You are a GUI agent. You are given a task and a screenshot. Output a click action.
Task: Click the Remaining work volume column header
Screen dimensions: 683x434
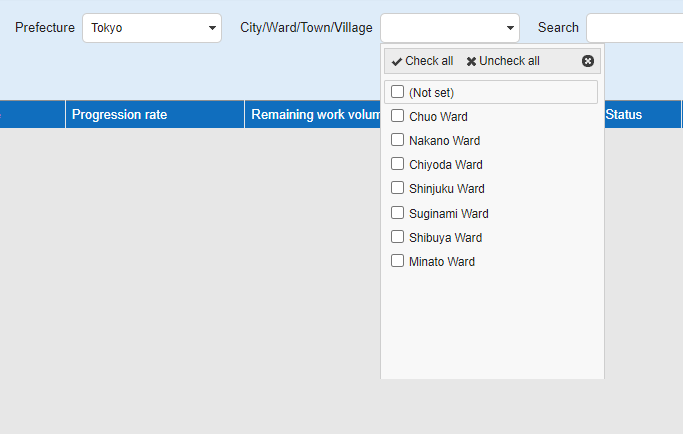(x=313, y=114)
